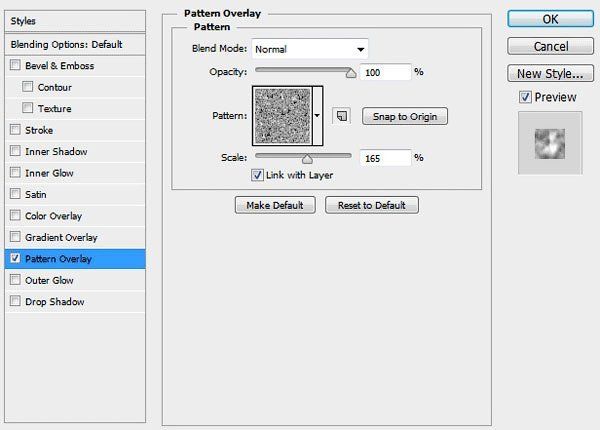This screenshot has height=430, width=600.
Task: Select the Inner Glow style label
Action: [x=49, y=173]
